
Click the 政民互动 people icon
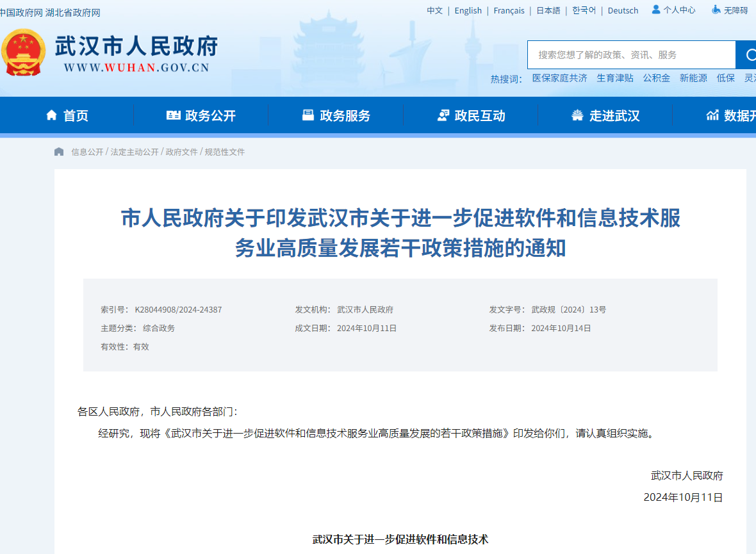click(443, 114)
